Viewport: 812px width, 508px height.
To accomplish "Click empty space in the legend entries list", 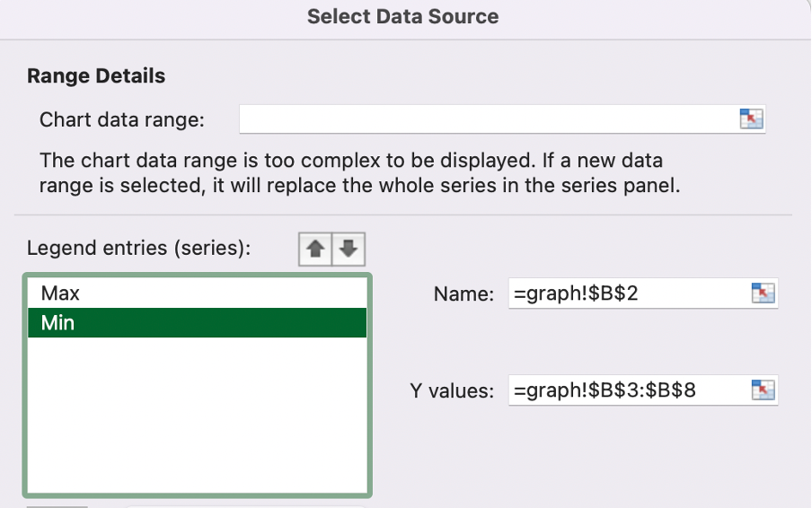I will [197, 413].
